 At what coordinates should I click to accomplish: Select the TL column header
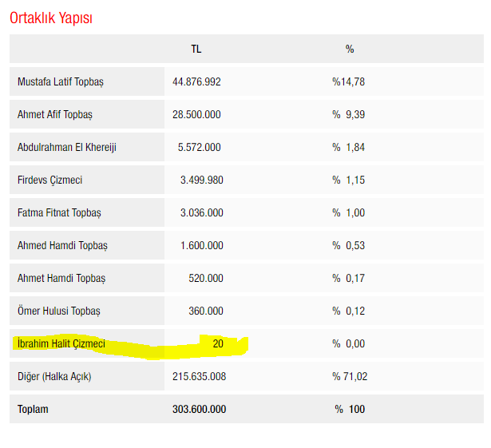[196, 50]
